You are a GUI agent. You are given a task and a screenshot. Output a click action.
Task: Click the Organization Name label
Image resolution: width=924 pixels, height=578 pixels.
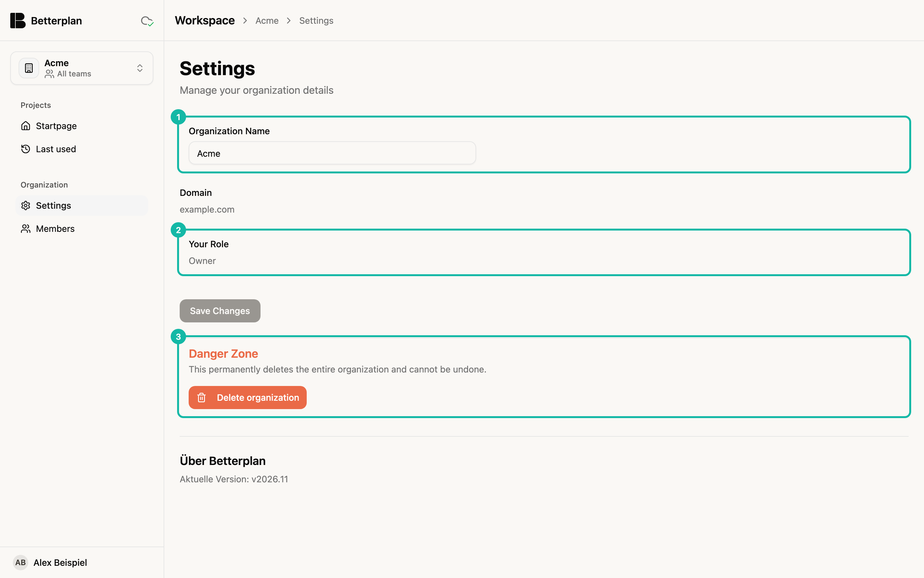coord(229,131)
